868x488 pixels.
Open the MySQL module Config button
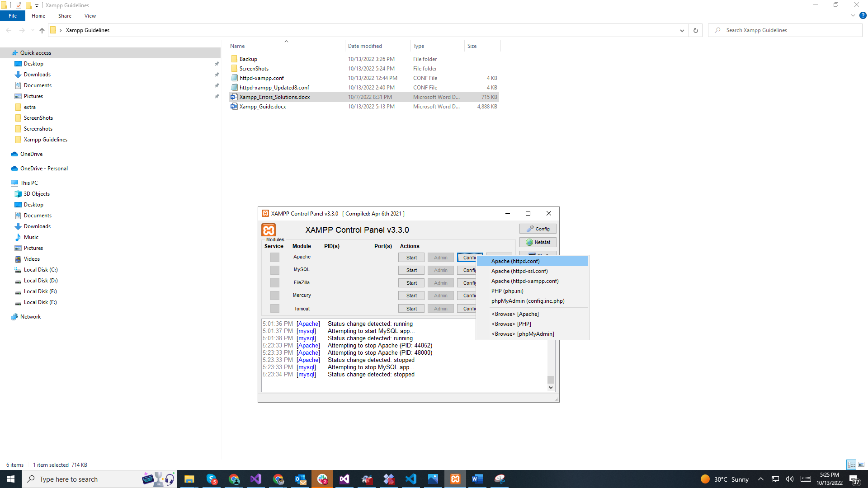(467, 270)
